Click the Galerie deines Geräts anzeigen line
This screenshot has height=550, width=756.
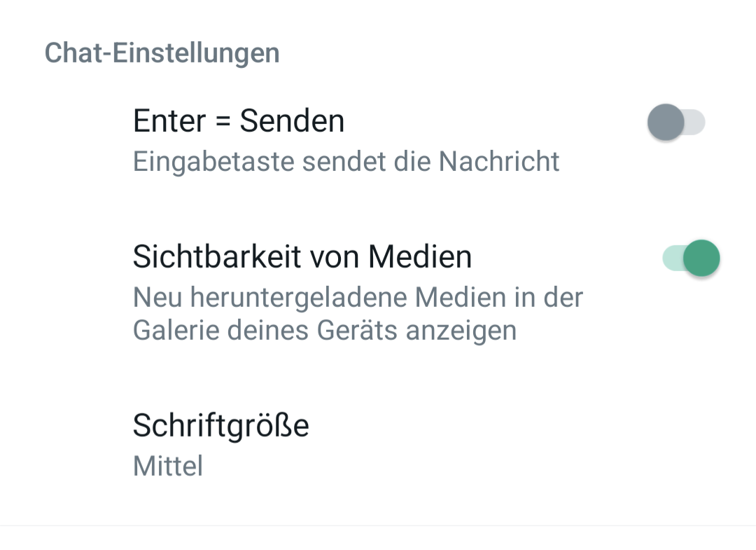(x=324, y=330)
